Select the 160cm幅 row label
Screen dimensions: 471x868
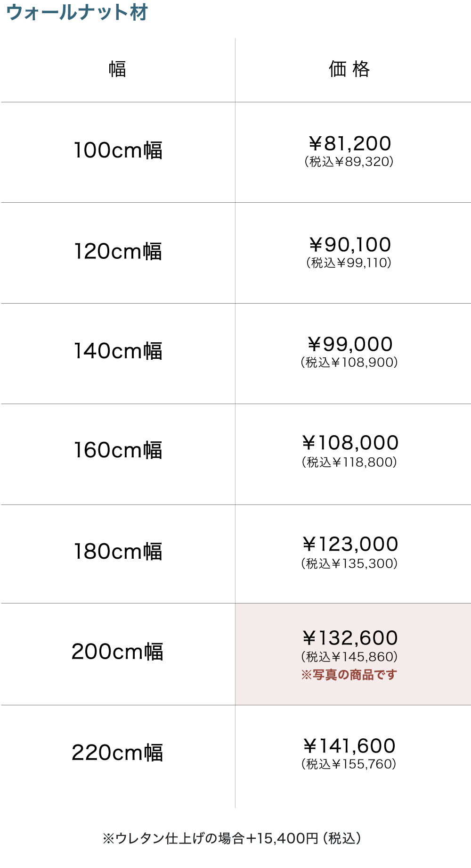pos(118,450)
